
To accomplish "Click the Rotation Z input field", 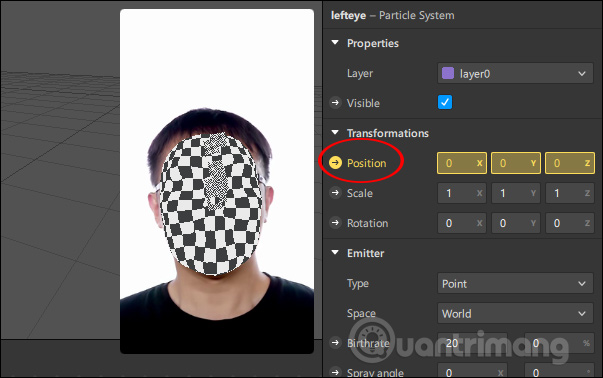I will 570,223.
